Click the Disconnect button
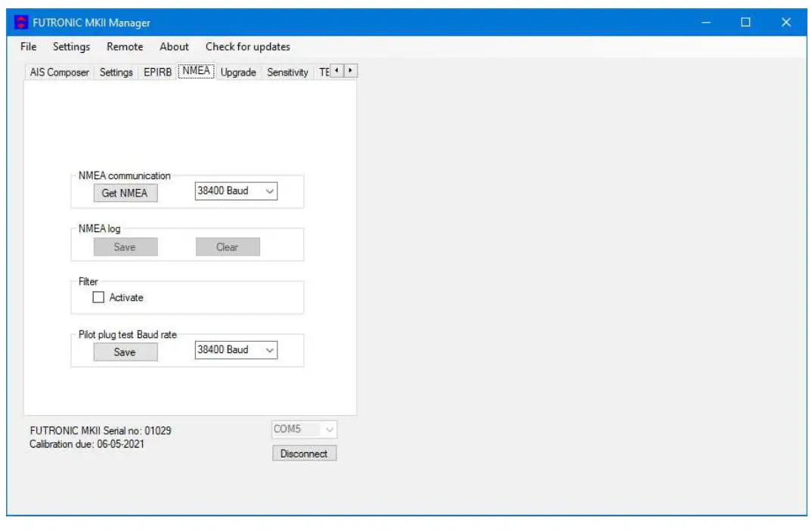This screenshot has width=812, height=530. coord(305,454)
